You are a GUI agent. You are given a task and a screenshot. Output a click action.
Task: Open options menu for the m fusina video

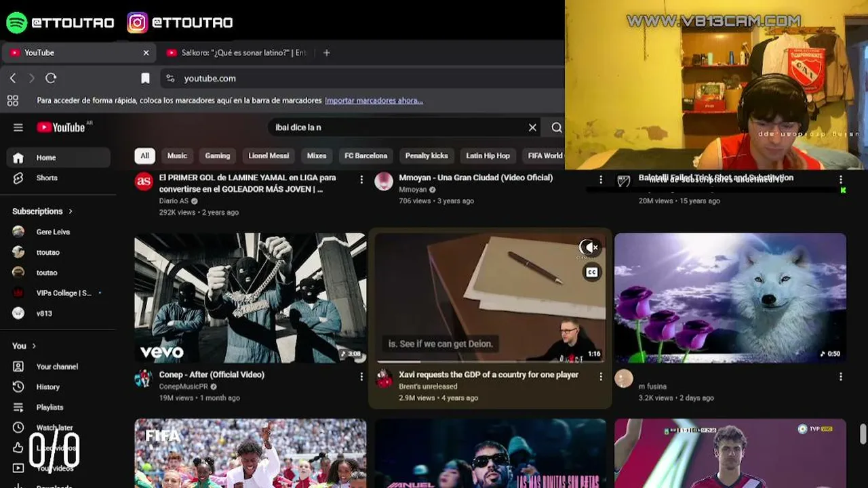[x=841, y=376]
